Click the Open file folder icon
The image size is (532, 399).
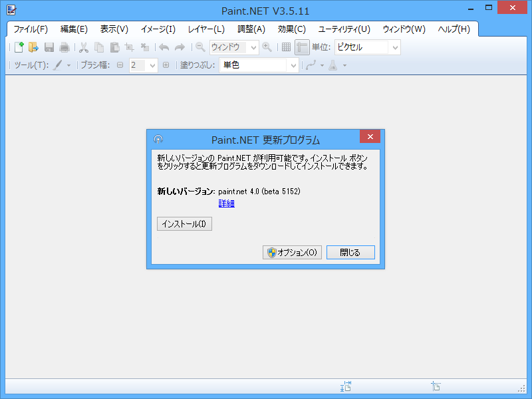click(x=33, y=47)
